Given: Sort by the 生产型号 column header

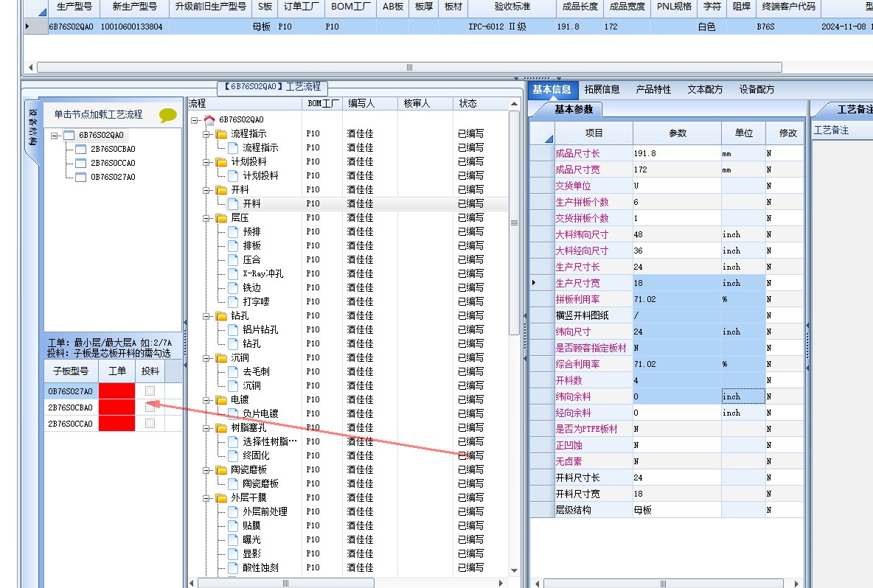Looking at the screenshot, I should (74, 7).
